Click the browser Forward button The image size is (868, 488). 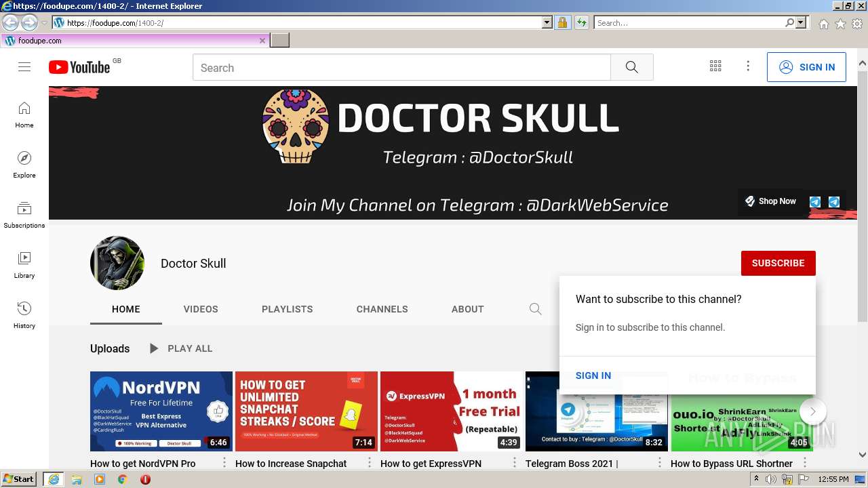click(x=29, y=22)
